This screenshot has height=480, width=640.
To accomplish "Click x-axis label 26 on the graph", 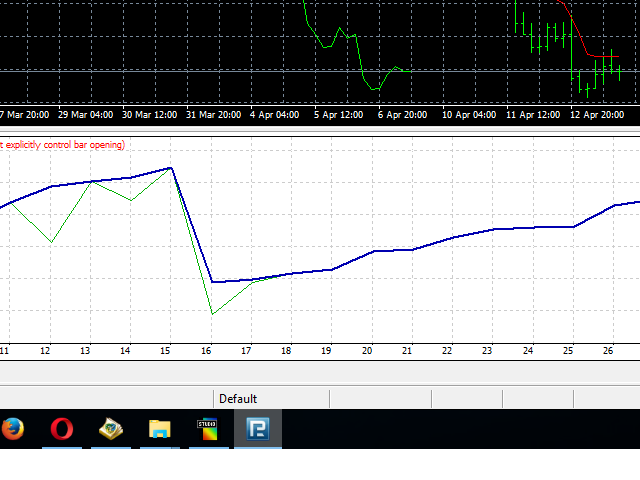I will click(x=608, y=351).
